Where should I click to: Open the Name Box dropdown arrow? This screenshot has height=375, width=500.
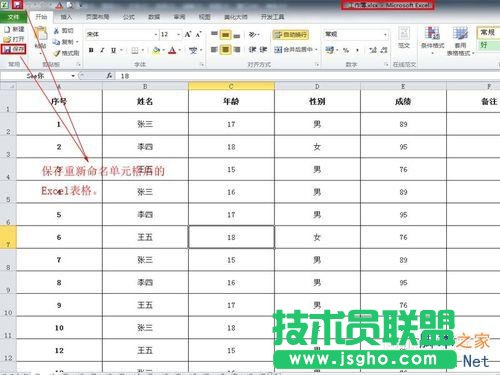click(73, 76)
